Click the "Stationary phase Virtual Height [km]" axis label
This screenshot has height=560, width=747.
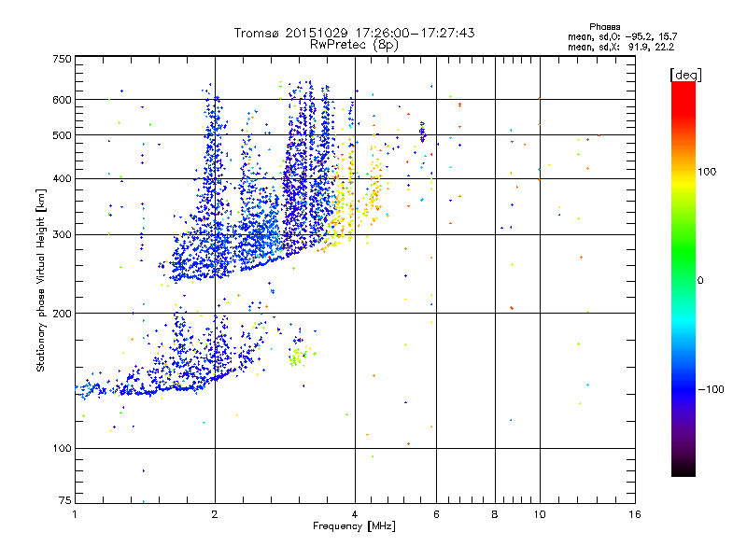[x=41, y=280]
